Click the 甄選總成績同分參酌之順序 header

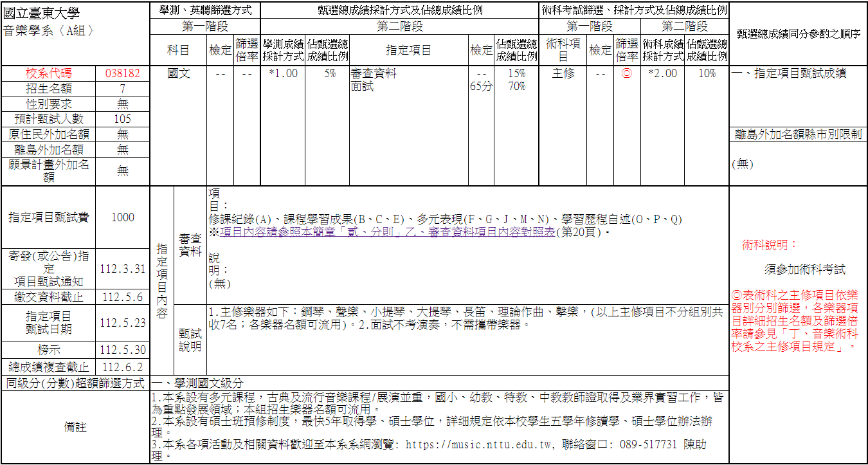coord(799,34)
